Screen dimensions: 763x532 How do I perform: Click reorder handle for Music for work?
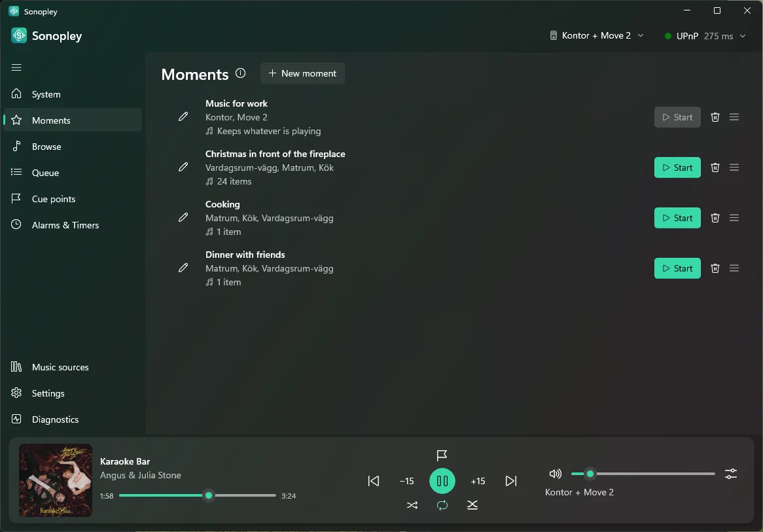click(x=734, y=117)
